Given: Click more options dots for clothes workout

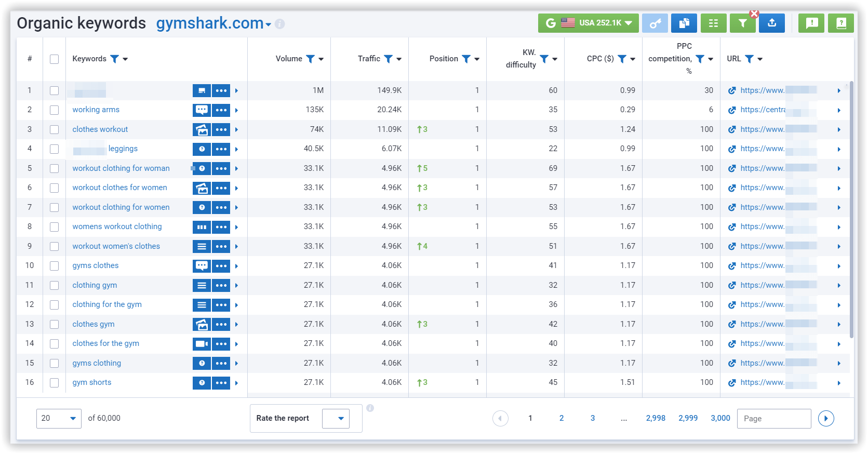Looking at the screenshot, I should [221, 129].
